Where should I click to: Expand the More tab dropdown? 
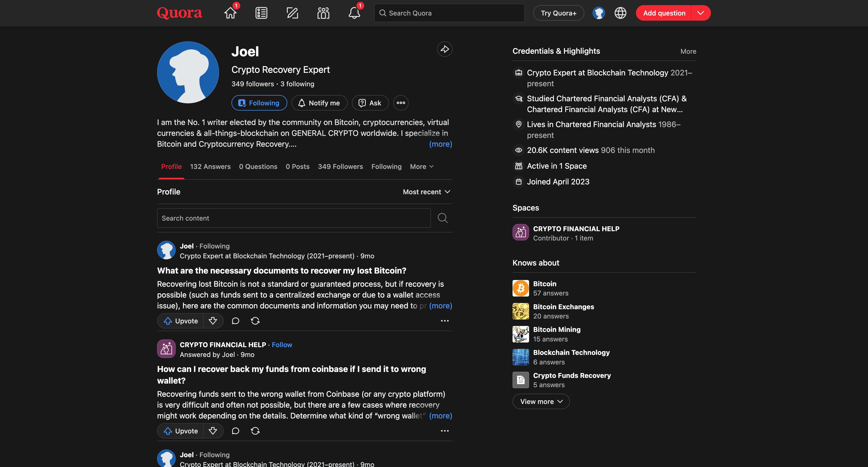(422, 166)
